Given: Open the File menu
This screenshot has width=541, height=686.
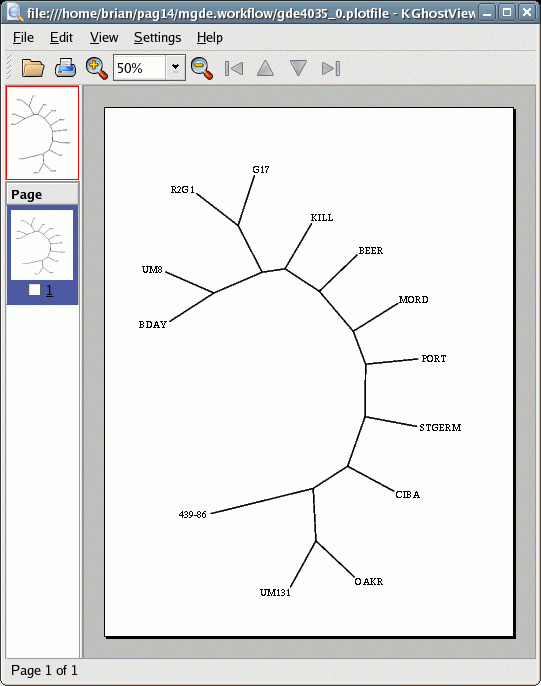Looking at the screenshot, I should 23,38.
